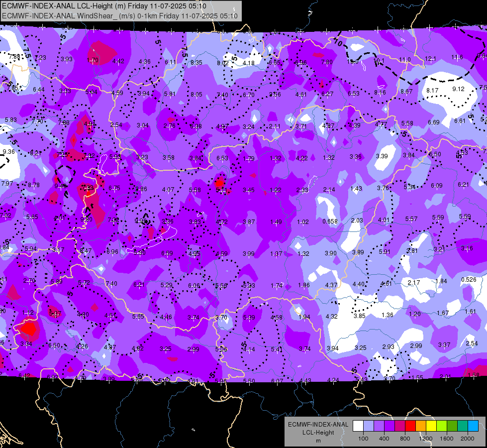Click the LCL-Height legend title
The width and height of the screenshot is (487, 448).
318,433
